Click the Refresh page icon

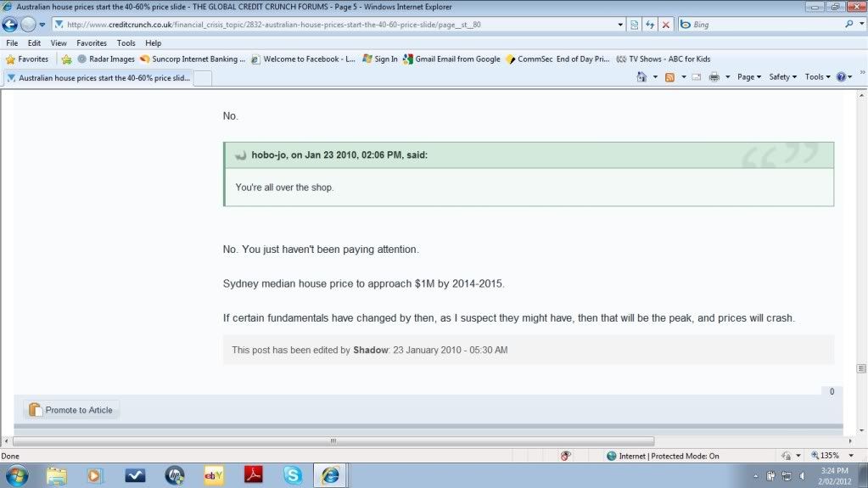[650, 25]
